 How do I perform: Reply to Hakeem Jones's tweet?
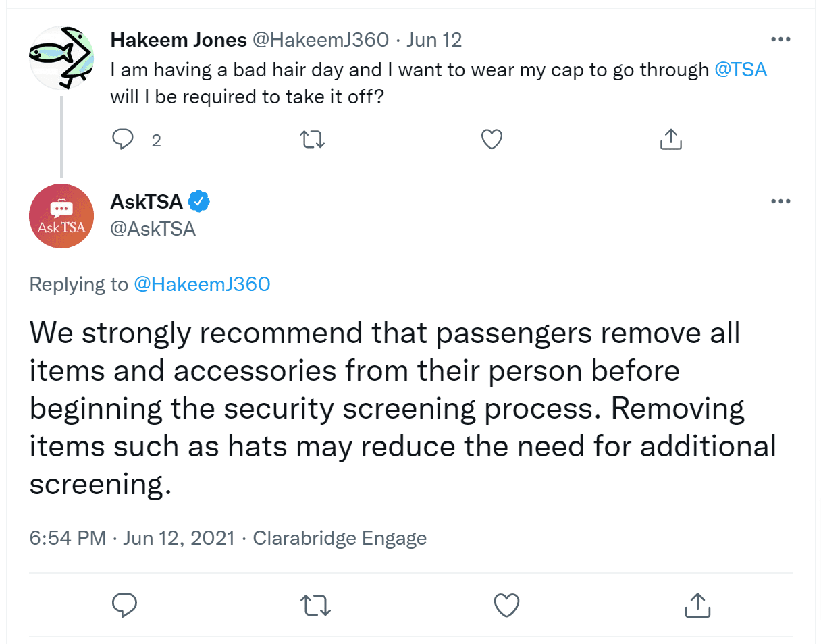(x=123, y=140)
